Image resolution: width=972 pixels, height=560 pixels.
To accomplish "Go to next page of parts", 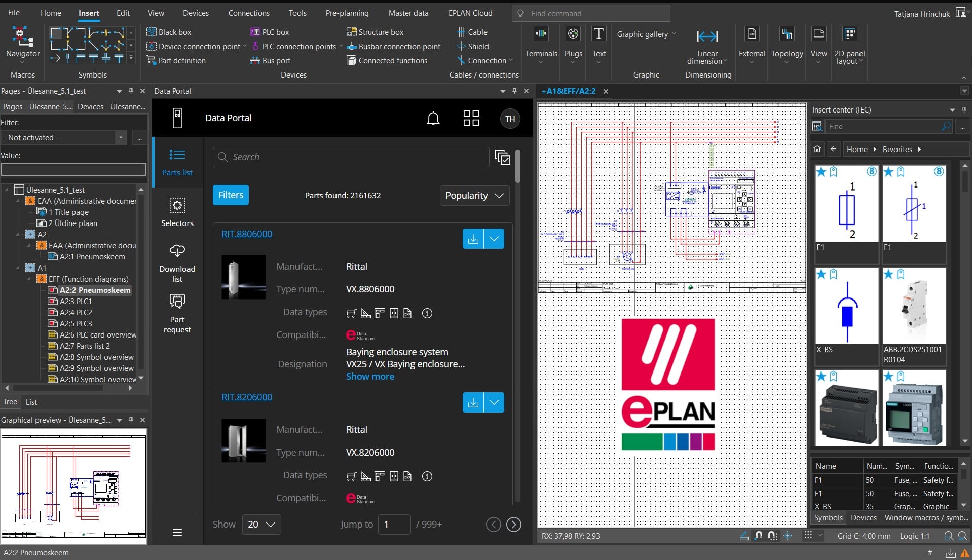I will click(513, 525).
